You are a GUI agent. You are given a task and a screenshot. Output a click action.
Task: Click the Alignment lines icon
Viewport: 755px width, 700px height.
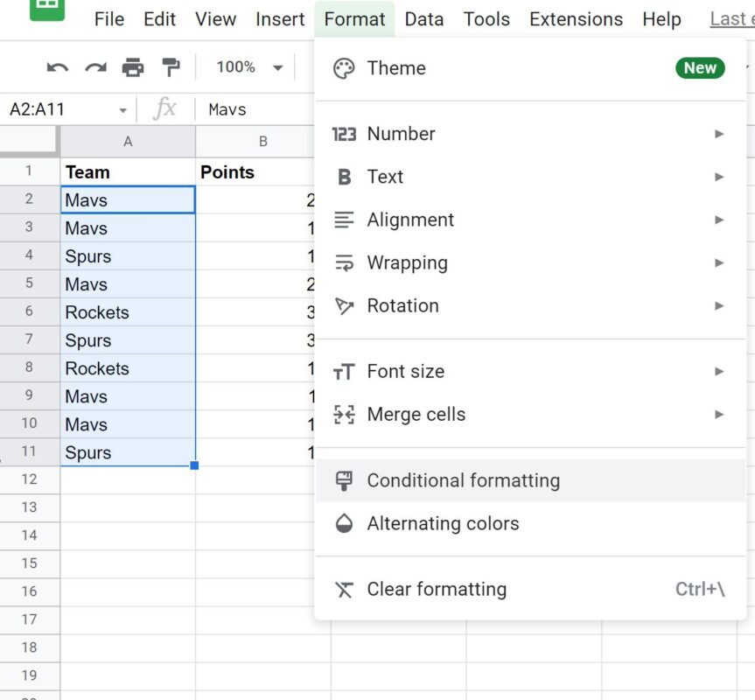344,220
